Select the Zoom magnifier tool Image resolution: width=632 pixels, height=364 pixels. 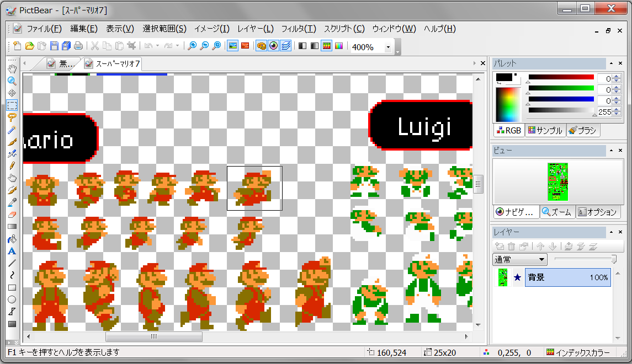[12, 81]
